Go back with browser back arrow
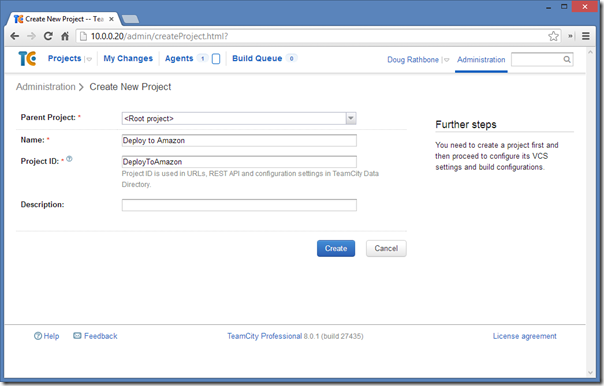This screenshot has height=386, width=604. pos(15,36)
